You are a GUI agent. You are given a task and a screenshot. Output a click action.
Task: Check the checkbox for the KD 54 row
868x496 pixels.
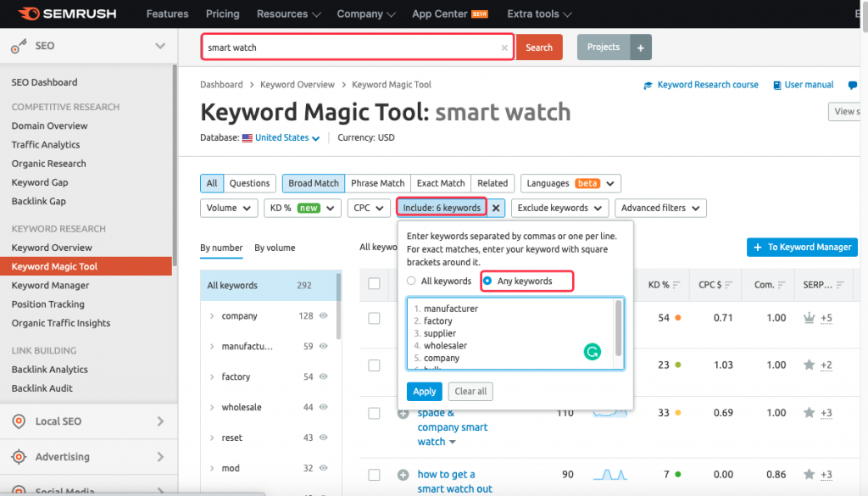(x=374, y=318)
